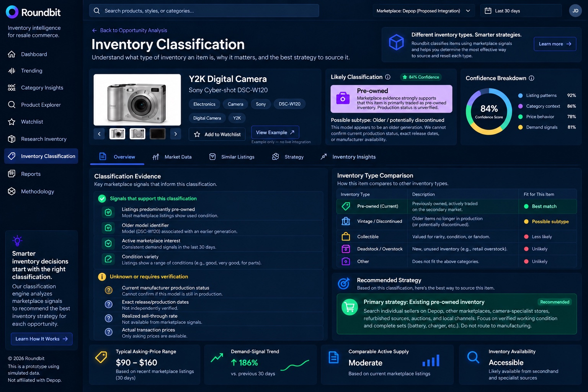The width and height of the screenshot is (588, 392).
Task: Switch to the Strategy tab
Action: tap(287, 157)
